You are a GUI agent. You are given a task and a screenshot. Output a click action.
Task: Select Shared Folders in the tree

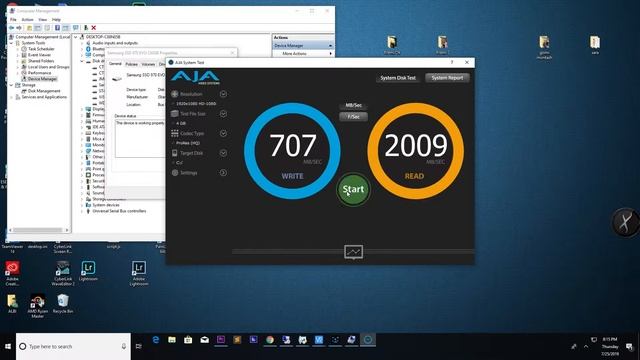pos(41,61)
